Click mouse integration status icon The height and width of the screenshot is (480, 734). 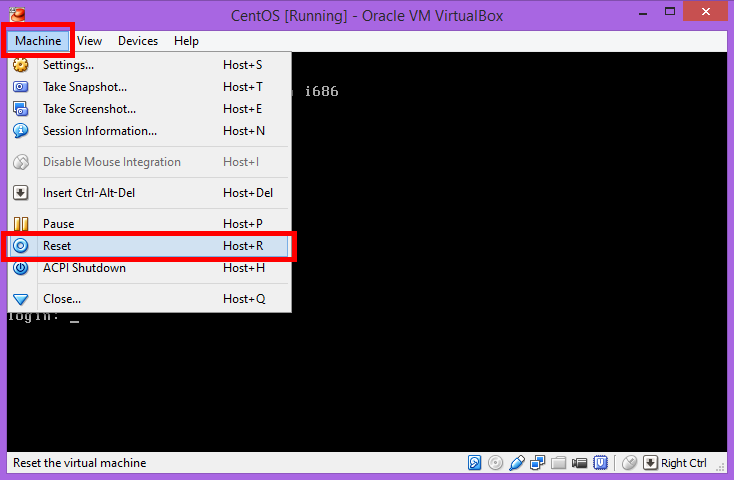tap(630, 463)
